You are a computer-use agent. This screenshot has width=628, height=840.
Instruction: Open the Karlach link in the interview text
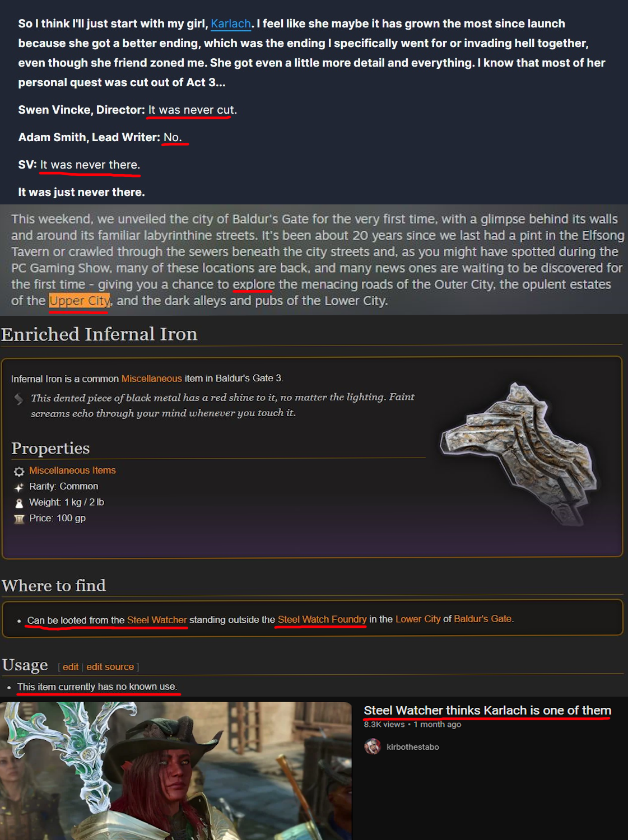[x=231, y=24]
